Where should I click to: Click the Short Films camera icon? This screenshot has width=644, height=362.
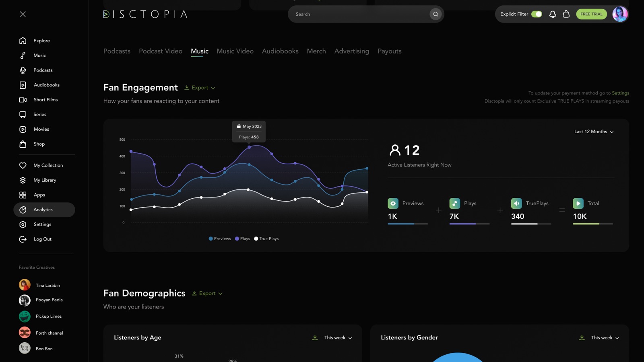23,100
